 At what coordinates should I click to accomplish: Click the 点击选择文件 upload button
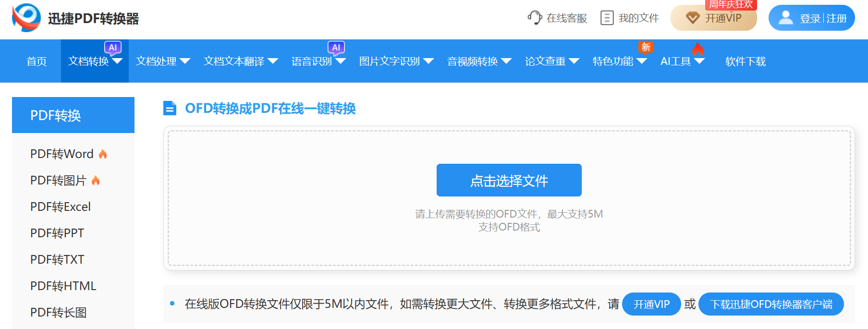(509, 180)
